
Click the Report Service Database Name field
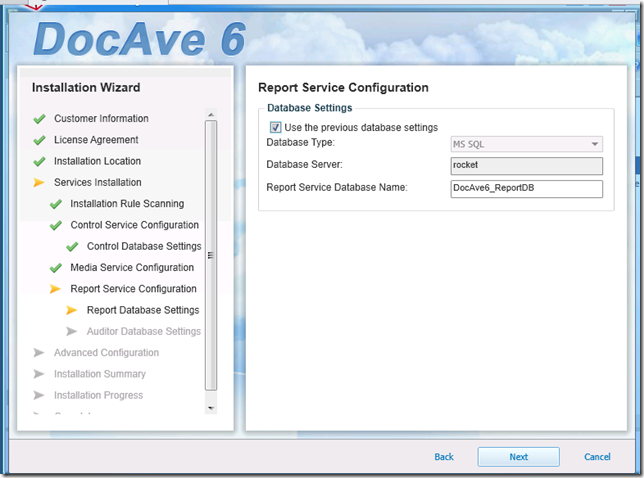click(527, 188)
